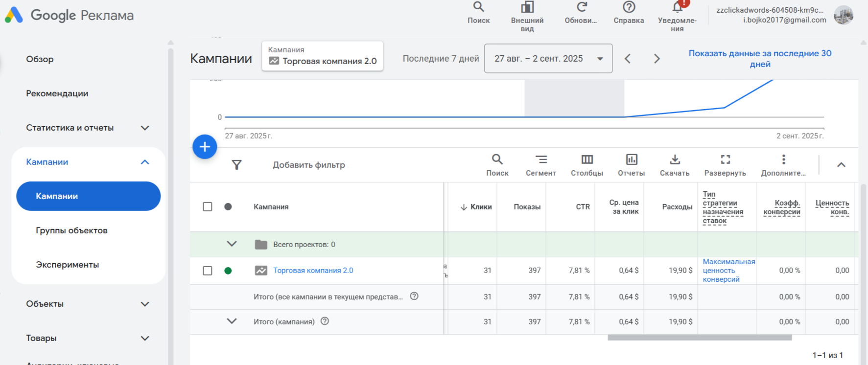Expand the Товары sidebar section
The height and width of the screenshot is (365, 868).
145,338
